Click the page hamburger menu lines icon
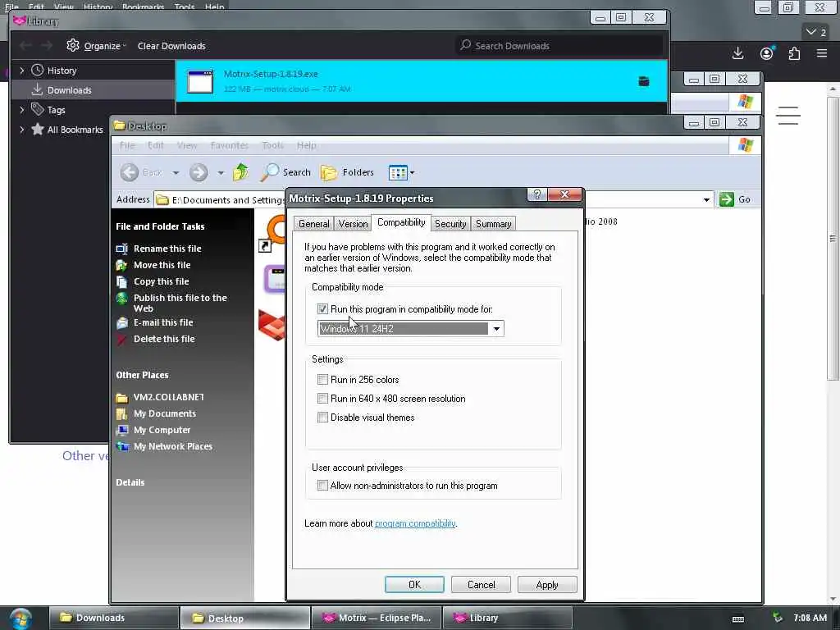840x630 pixels. pyautogui.click(x=788, y=115)
